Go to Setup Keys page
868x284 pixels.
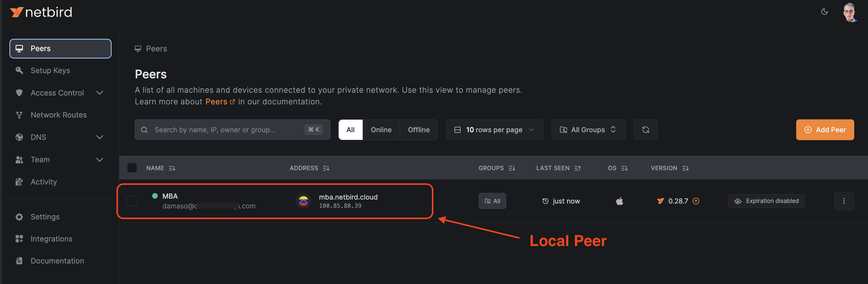pos(50,70)
